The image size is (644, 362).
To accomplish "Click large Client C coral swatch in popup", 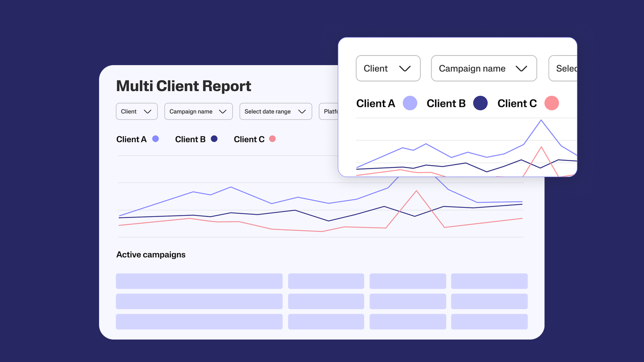I will point(551,103).
